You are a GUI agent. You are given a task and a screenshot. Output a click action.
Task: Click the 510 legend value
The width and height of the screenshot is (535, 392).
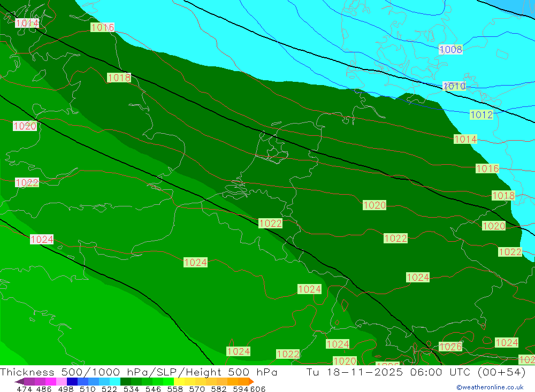click(88, 389)
